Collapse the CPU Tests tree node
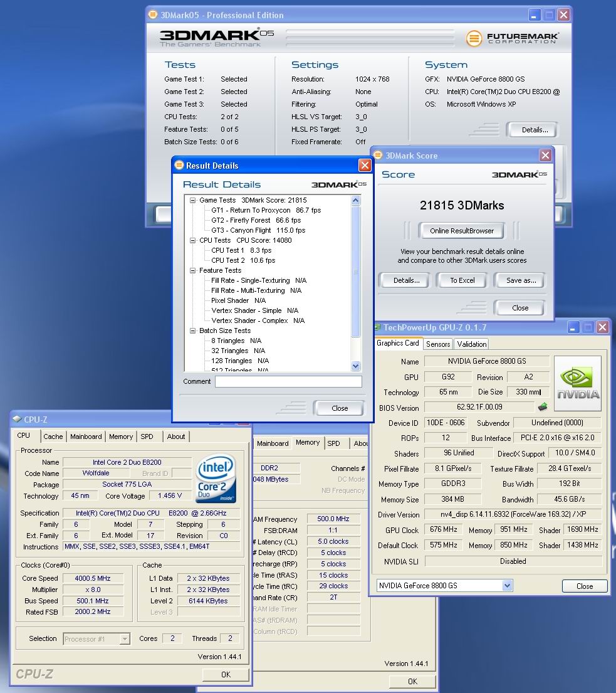616x693 pixels. [x=192, y=240]
